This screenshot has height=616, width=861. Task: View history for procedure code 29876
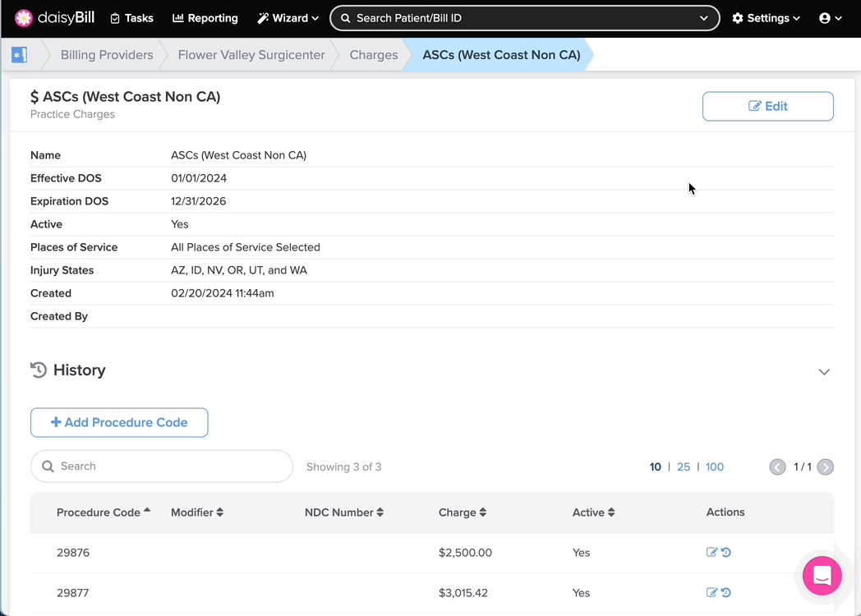coord(726,552)
